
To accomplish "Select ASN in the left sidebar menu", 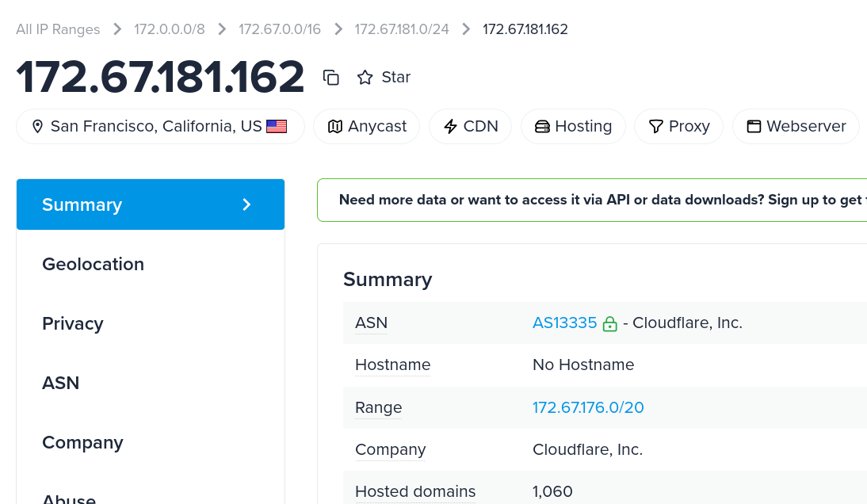I will (61, 383).
